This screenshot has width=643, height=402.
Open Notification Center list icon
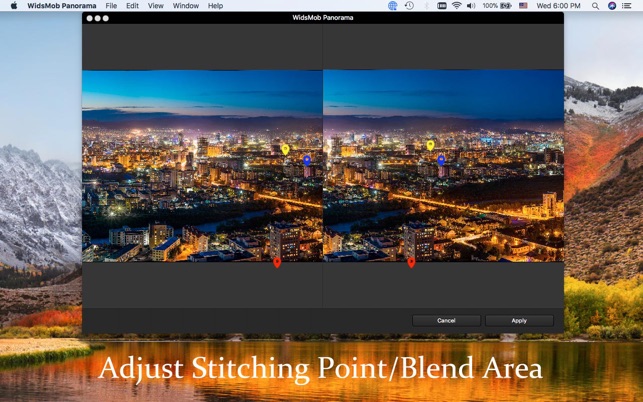coord(626,6)
